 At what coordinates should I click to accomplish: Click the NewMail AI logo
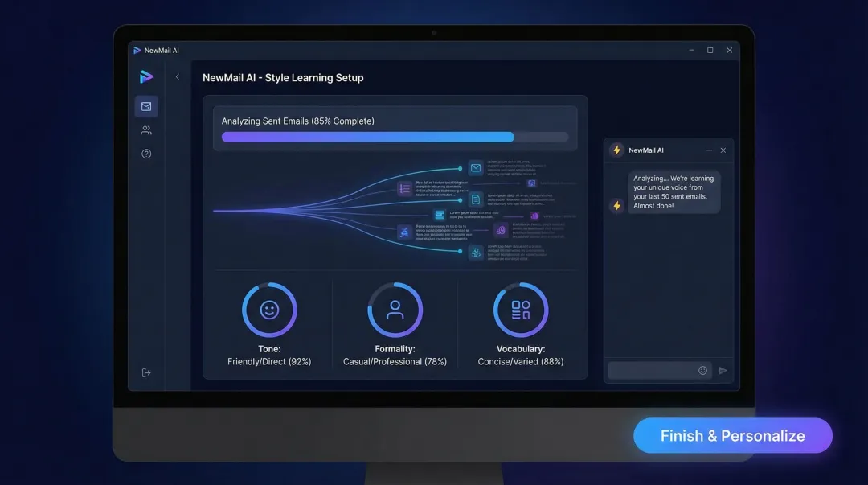pyautogui.click(x=145, y=76)
